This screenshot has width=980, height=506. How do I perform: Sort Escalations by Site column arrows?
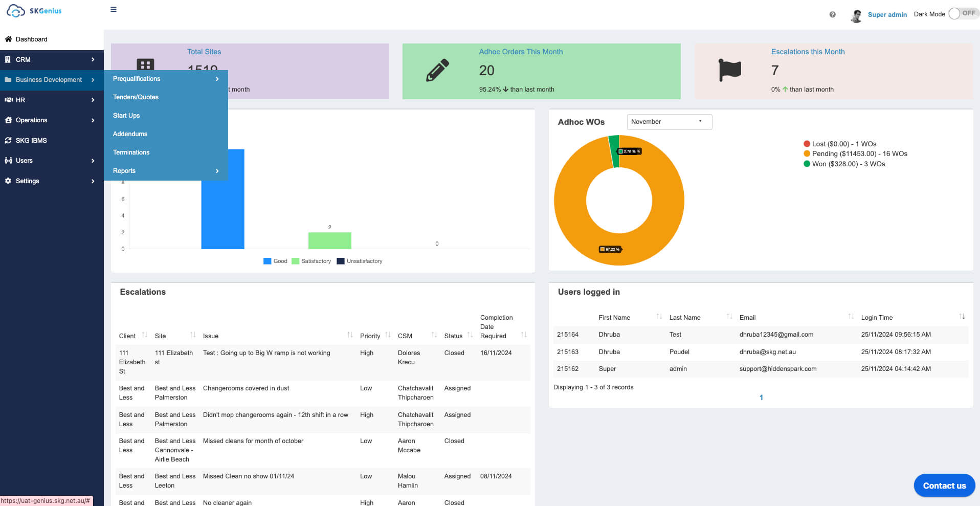click(193, 335)
